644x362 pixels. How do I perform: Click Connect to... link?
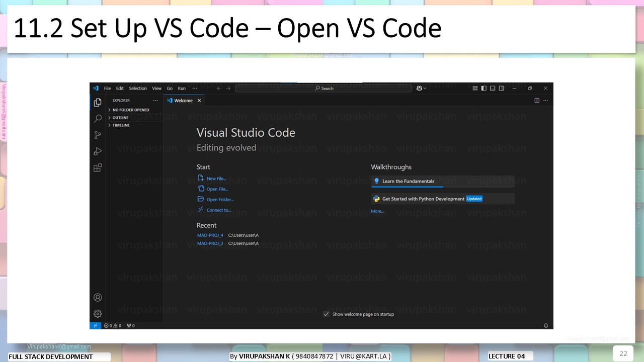pyautogui.click(x=219, y=210)
